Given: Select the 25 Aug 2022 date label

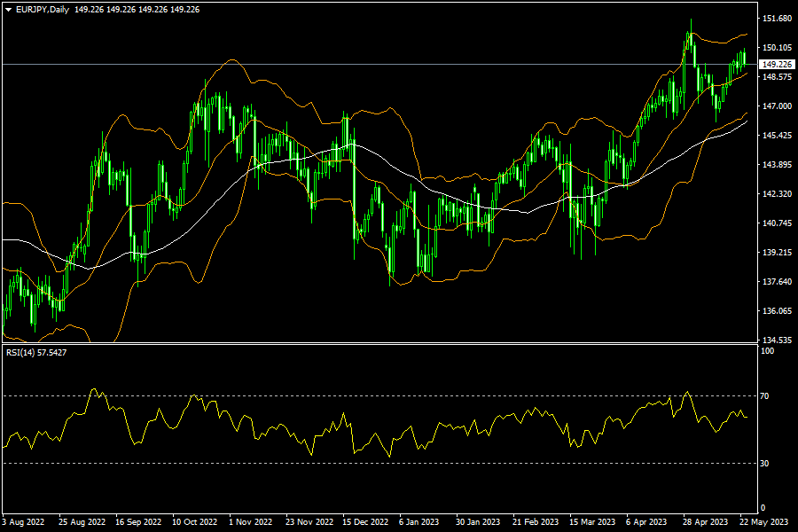Looking at the screenshot, I should 82,522.
